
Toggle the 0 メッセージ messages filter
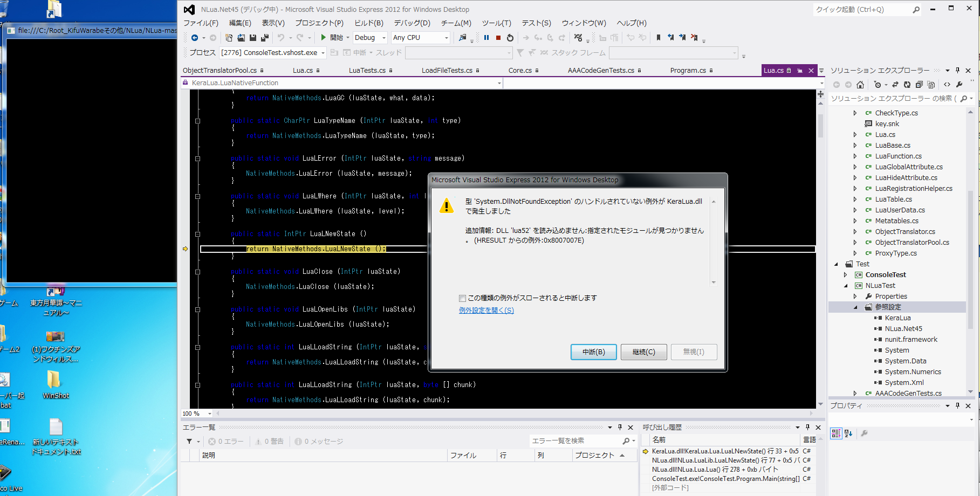tap(319, 442)
